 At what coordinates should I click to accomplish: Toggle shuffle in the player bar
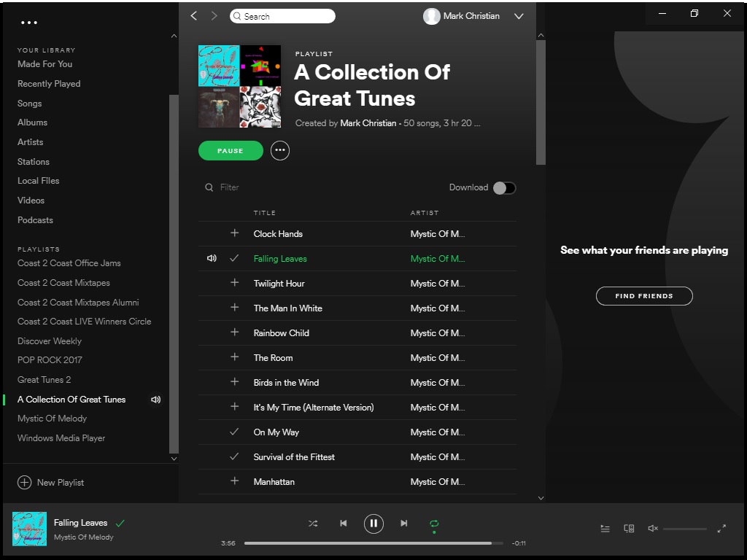coord(313,524)
